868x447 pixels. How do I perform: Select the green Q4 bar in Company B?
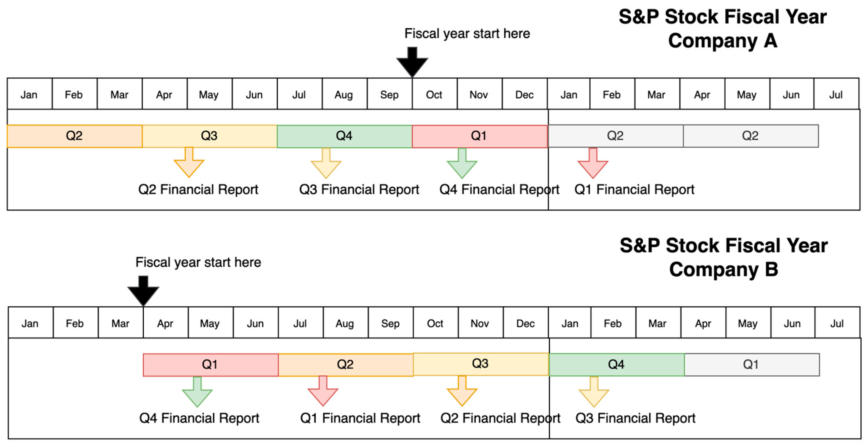pos(616,364)
